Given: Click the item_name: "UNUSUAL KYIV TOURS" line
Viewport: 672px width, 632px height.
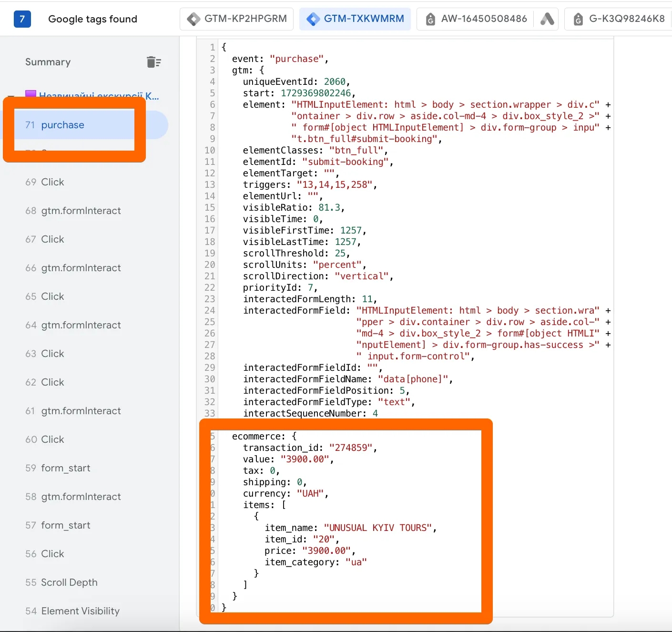Looking at the screenshot, I should [x=350, y=528].
